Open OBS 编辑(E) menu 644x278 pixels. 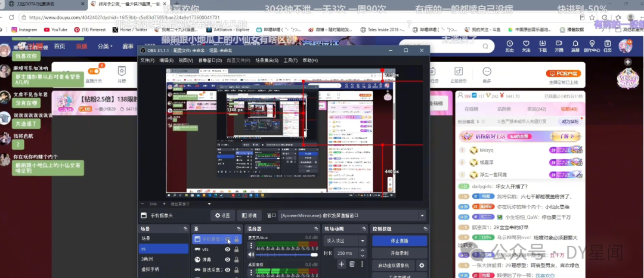[x=166, y=60]
